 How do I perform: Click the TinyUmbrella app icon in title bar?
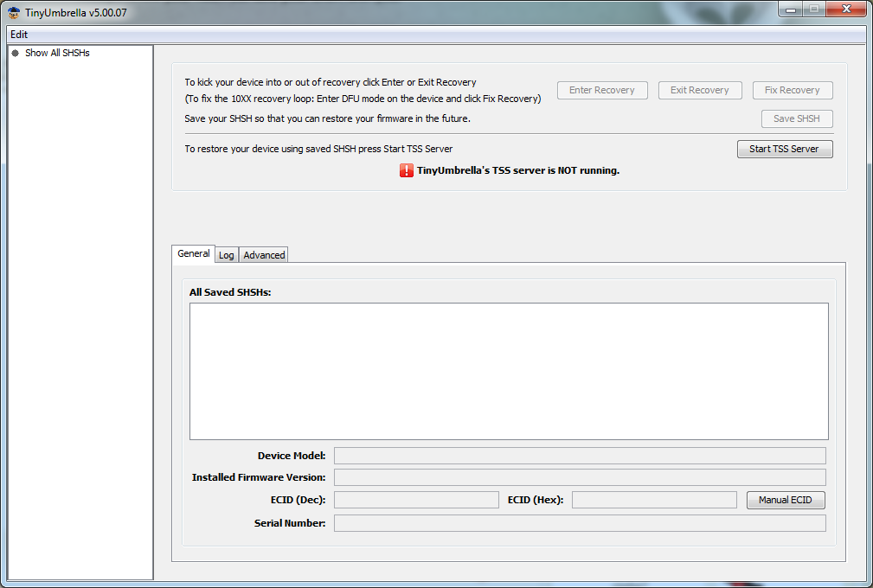click(13, 12)
